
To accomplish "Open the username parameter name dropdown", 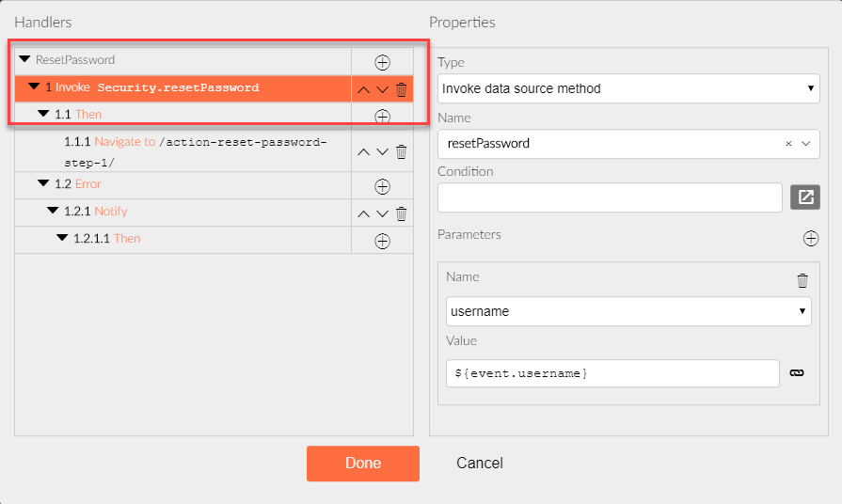I will click(x=628, y=311).
